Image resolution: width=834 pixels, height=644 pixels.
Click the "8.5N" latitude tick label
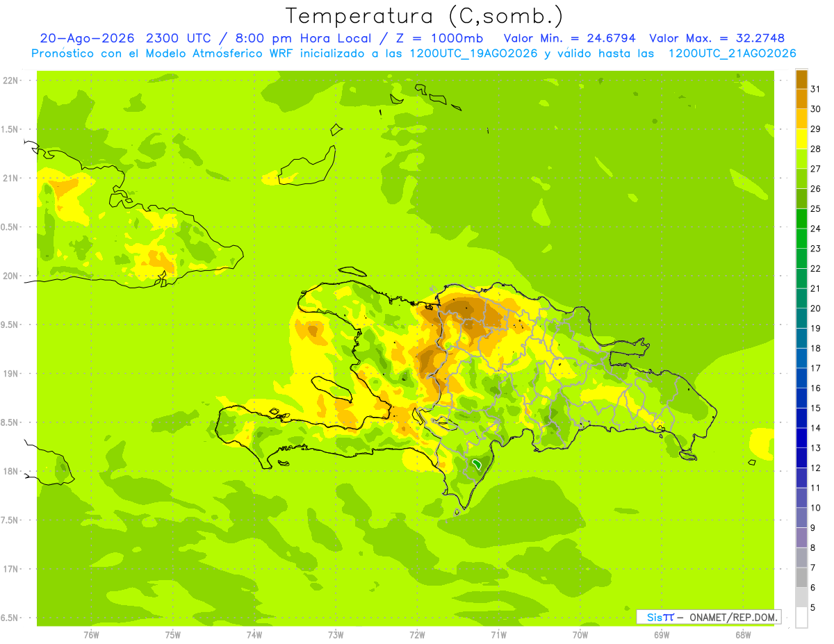click(10, 422)
